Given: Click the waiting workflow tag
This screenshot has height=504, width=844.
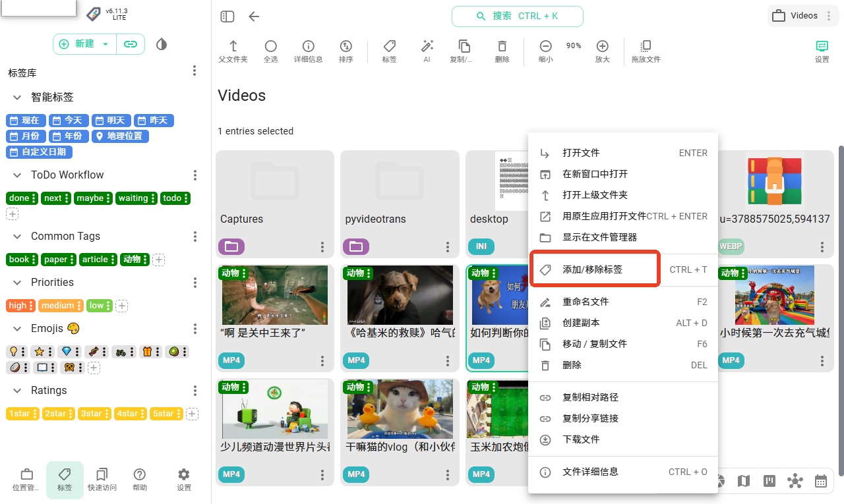Looking at the screenshot, I should 137,198.
